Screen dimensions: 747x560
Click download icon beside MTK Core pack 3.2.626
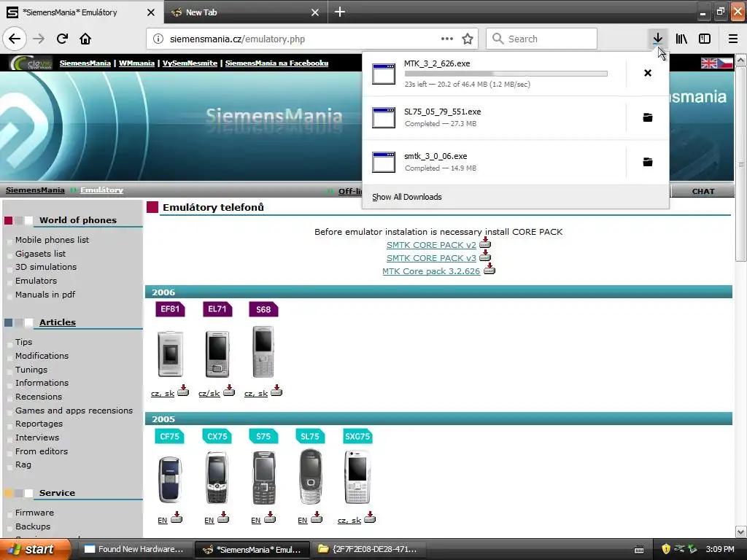pyautogui.click(x=489, y=268)
